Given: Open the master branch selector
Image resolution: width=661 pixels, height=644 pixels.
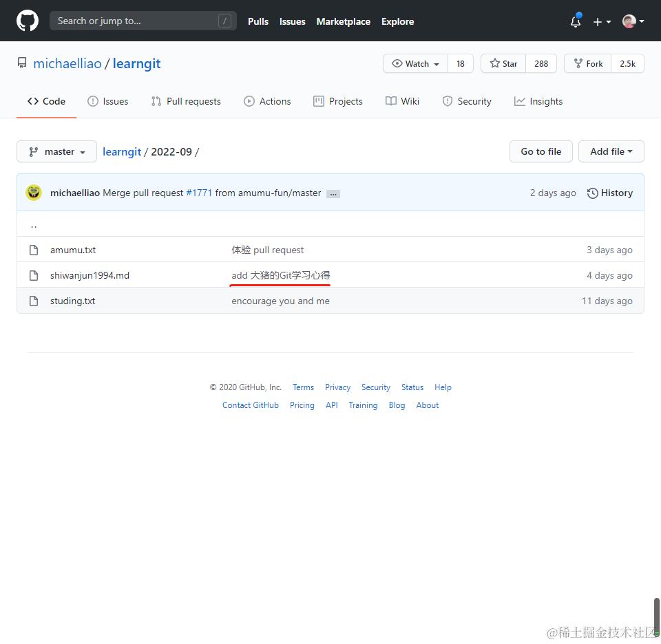Looking at the screenshot, I should coord(57,151).
